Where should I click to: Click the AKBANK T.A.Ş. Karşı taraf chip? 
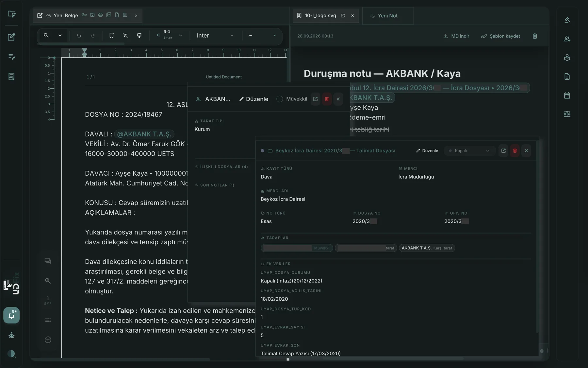pos(427,248)
